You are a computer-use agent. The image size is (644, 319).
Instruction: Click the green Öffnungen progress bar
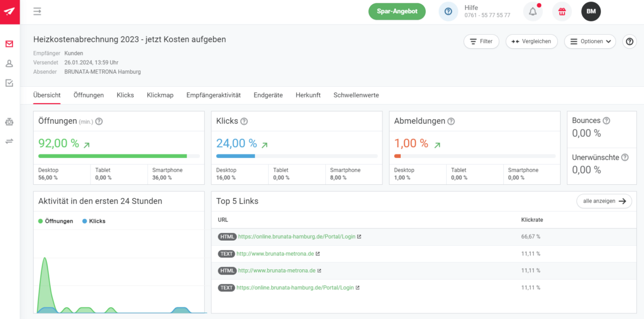112,156
